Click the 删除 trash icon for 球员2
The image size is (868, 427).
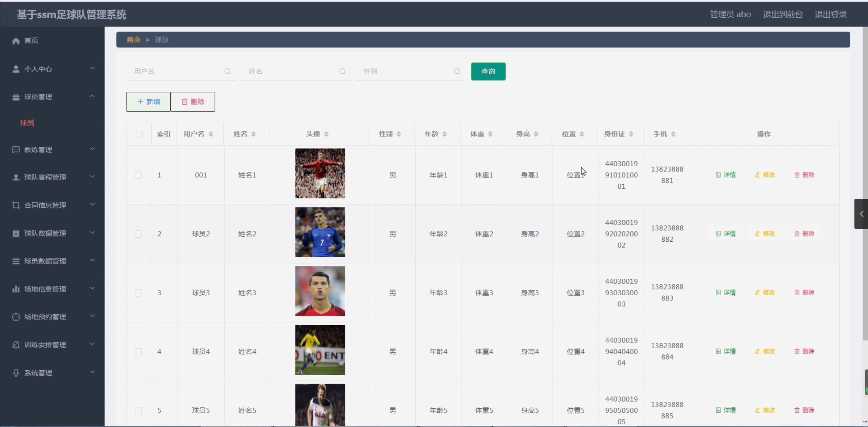click(797, 234)
